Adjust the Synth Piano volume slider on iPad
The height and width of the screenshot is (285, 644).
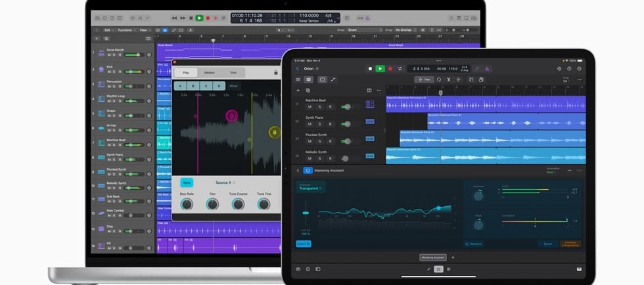tap(347, 124)
